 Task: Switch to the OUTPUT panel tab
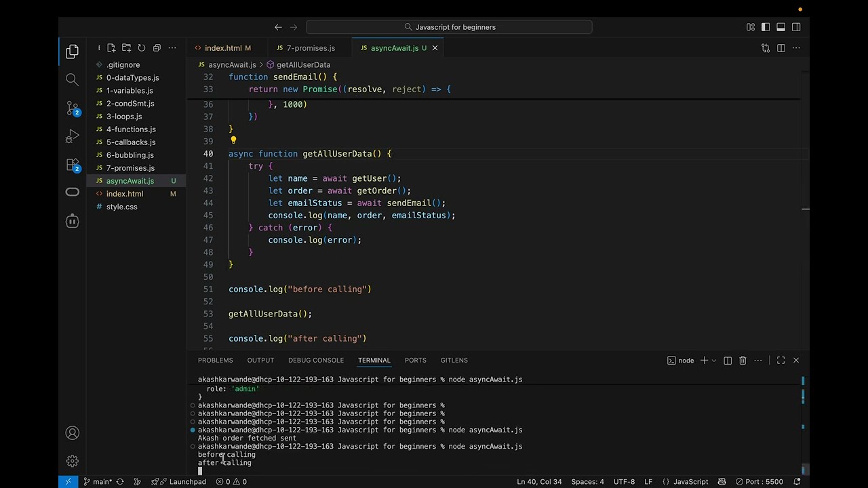[x=260, y=361]
